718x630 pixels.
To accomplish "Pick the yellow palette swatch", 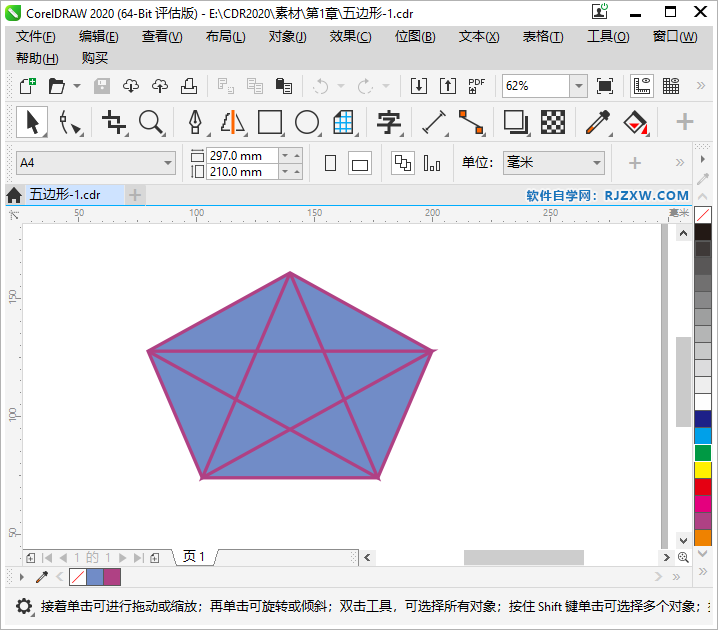I will [703, 470].
